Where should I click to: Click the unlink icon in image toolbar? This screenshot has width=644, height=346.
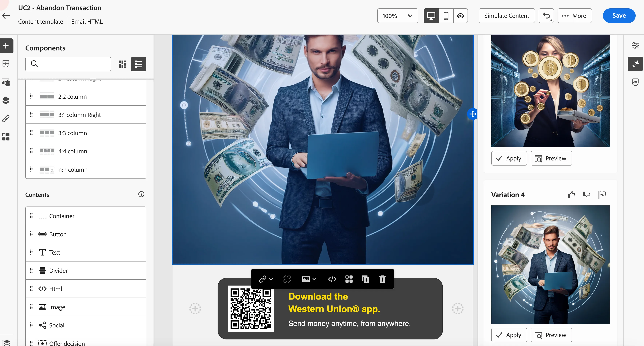[287, 279]
